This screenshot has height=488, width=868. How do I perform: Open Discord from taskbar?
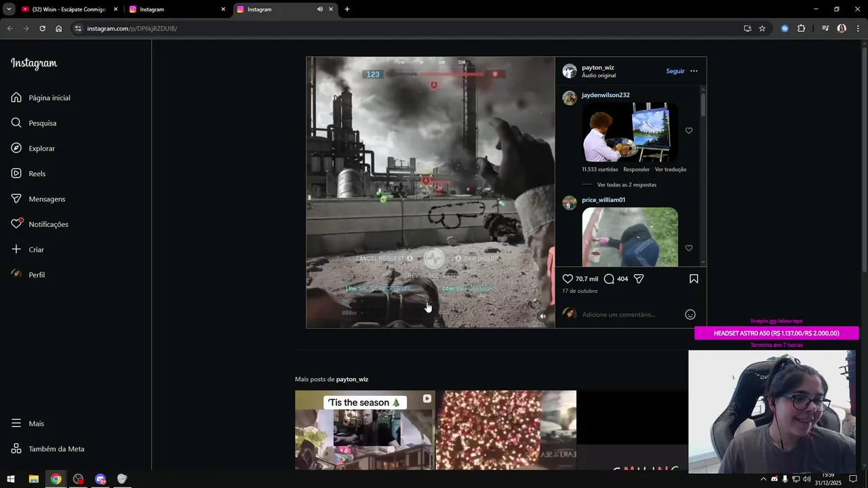[100, 479]
